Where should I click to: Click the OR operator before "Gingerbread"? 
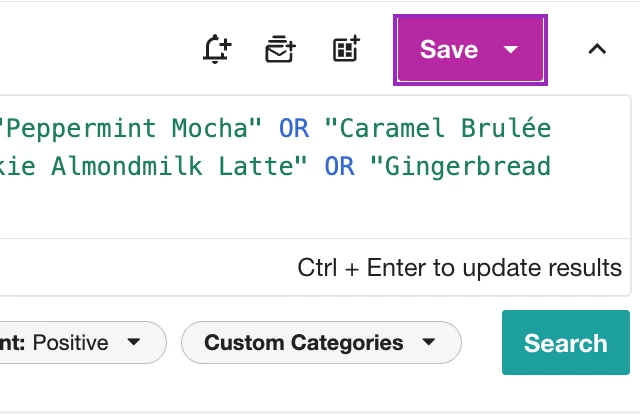point(340,166)
